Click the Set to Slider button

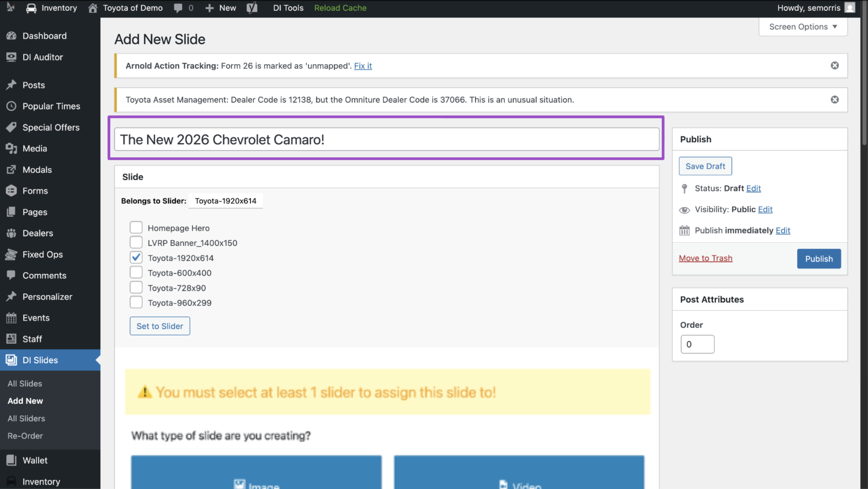[160, 326]
